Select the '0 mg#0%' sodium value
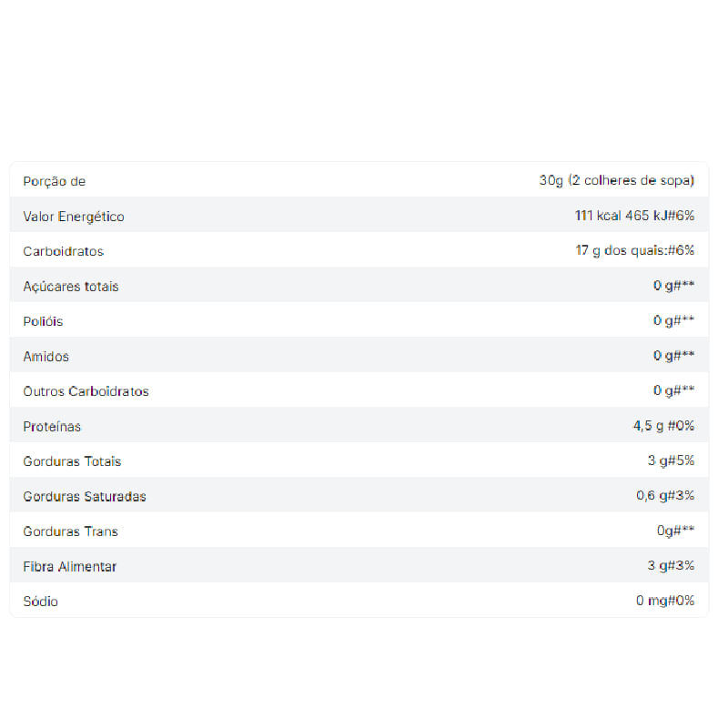This screenshot has width=728, height=728. (x=665, y=601)
